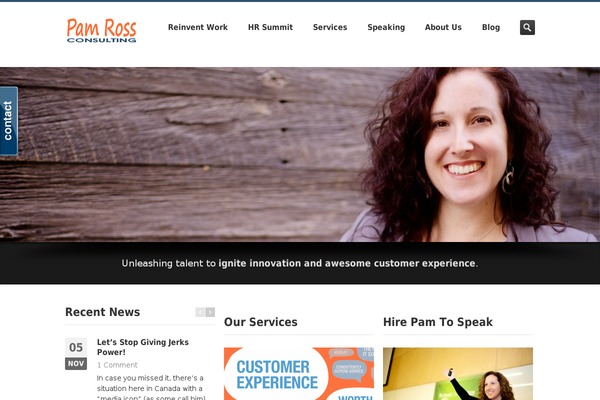Go to HR Summit page

pyautogui.click(x=270, y=27)
